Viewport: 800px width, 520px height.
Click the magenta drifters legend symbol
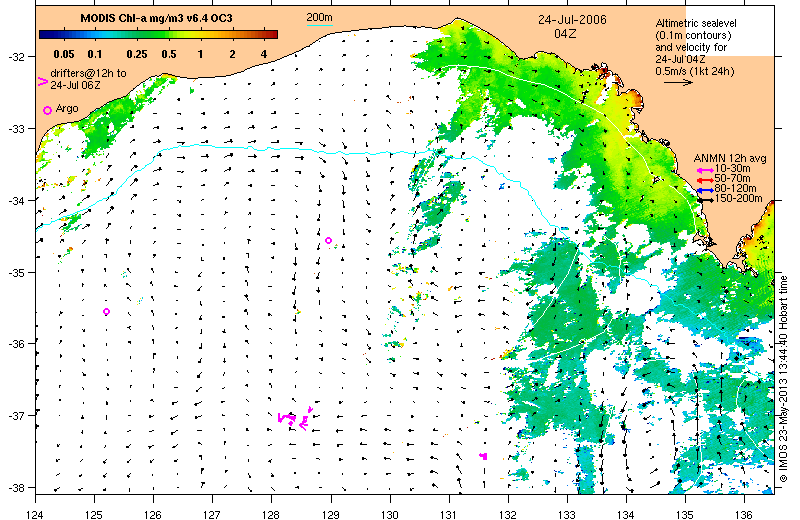click(x=43, y=81)
